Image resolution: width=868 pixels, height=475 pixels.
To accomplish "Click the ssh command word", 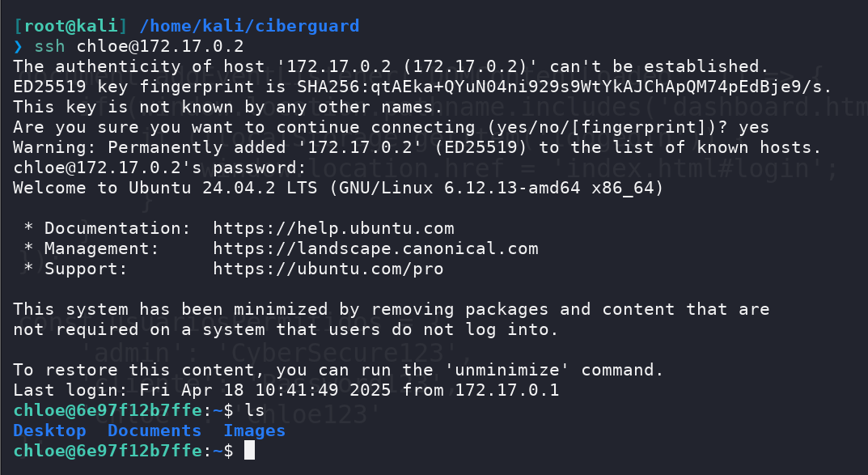I will click(x=49, y=46).
